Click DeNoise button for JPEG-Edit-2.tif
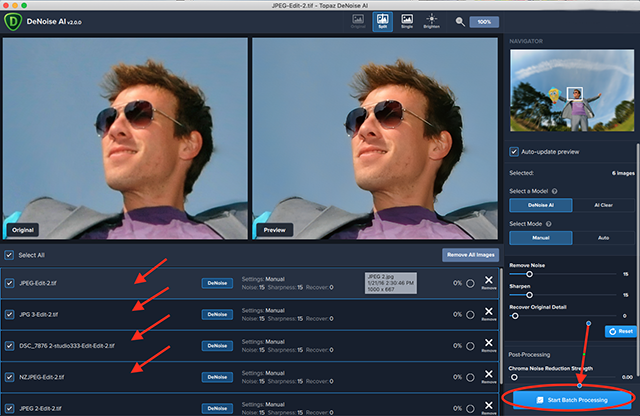The width and height of the screenshot is (640, 416). click(x=217, y=283)
